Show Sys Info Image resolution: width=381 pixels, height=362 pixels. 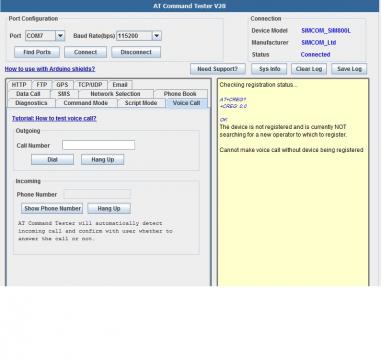[x=269, y=69]
